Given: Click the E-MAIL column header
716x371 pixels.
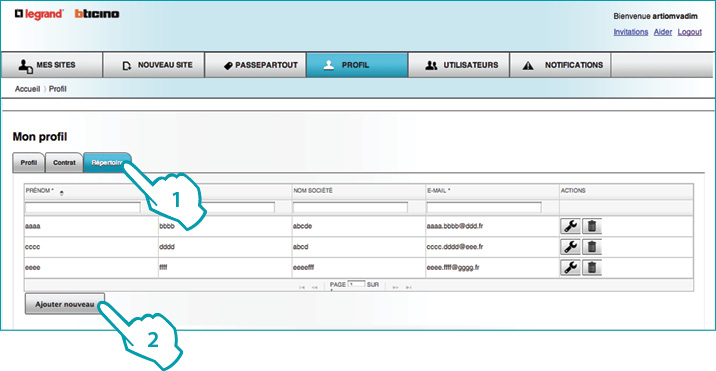Looking at the screenshot, I should [439, 191].
